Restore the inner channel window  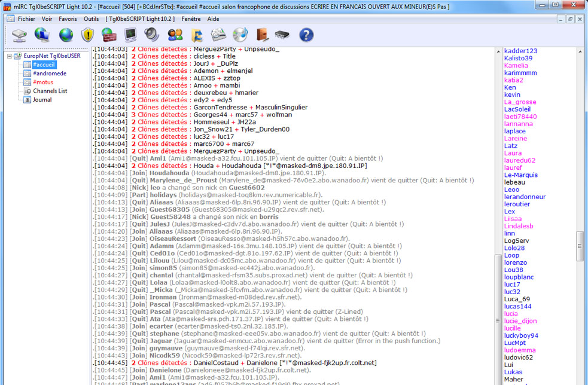(570, 19)
